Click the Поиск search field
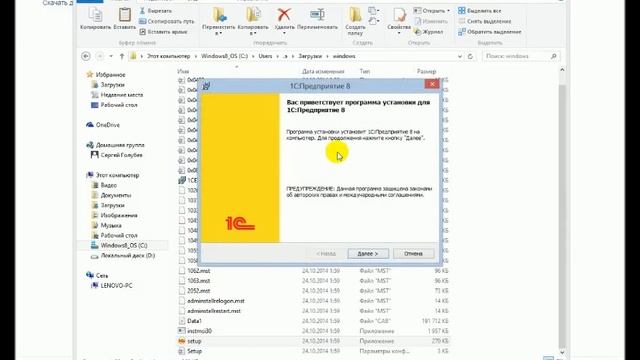The width and height of the screenshot is (640, 360). pos(521,56)
